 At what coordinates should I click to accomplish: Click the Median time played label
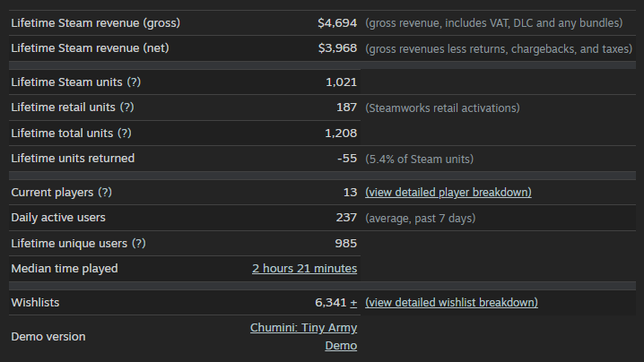(x=65, y=269)
